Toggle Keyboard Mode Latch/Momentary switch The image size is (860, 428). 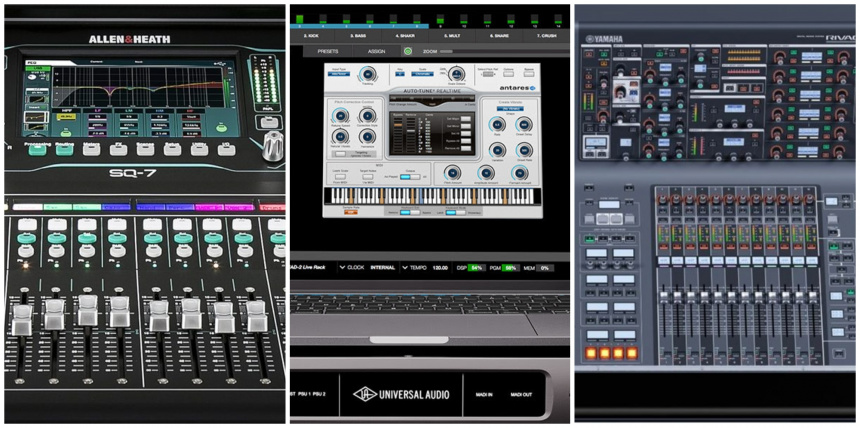[456, 212]
